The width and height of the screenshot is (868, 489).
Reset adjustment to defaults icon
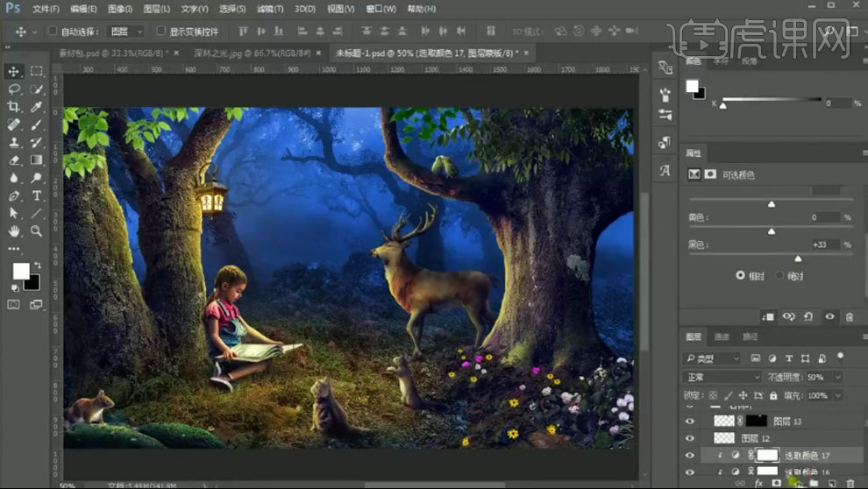808,316
